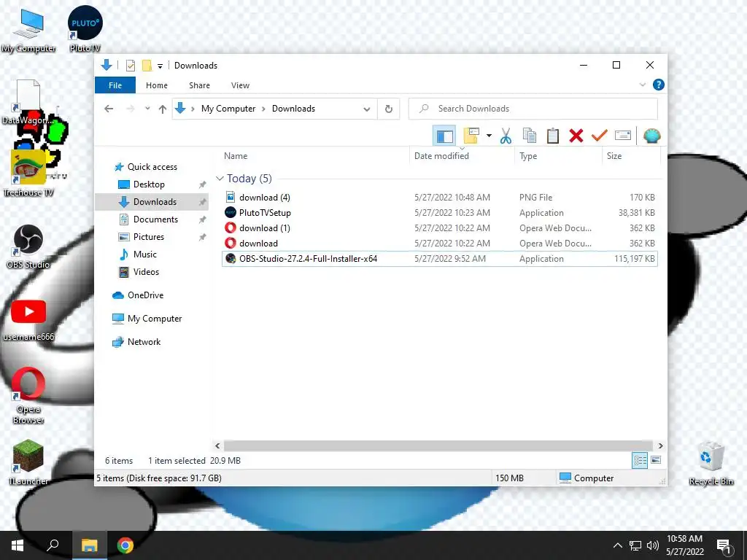Open the Recycle Bin desktop icon
Image resolution: width=747 pixels, height=560 pixels.
[x=711, y=463]
